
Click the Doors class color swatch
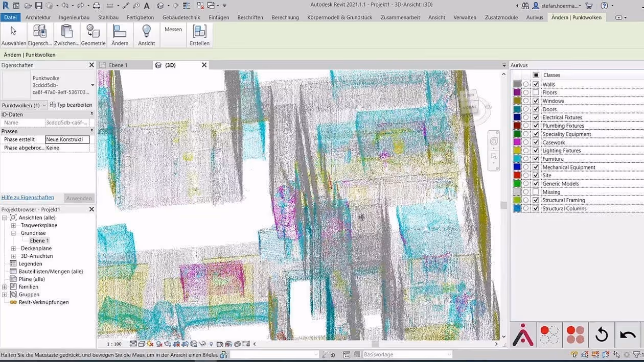coord(517,109)
